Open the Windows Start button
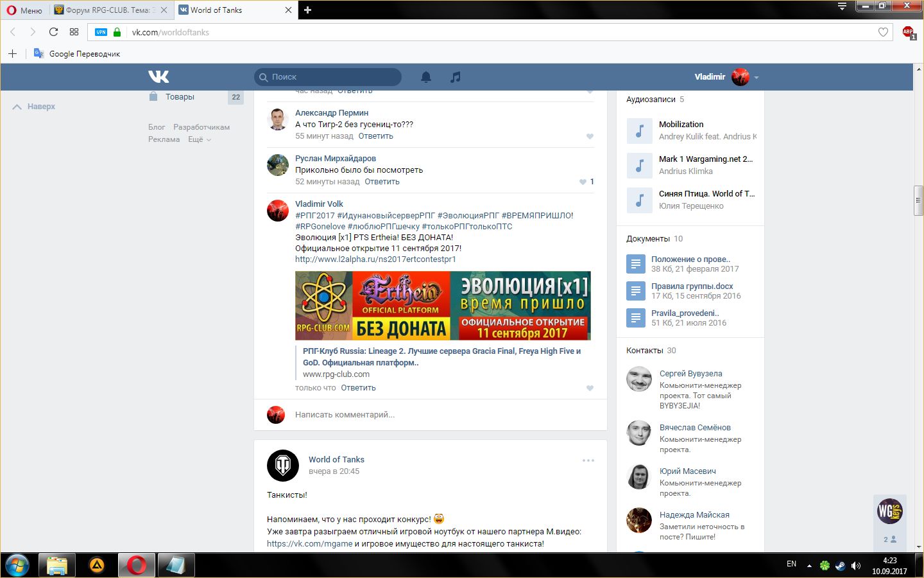 (17, 565)
